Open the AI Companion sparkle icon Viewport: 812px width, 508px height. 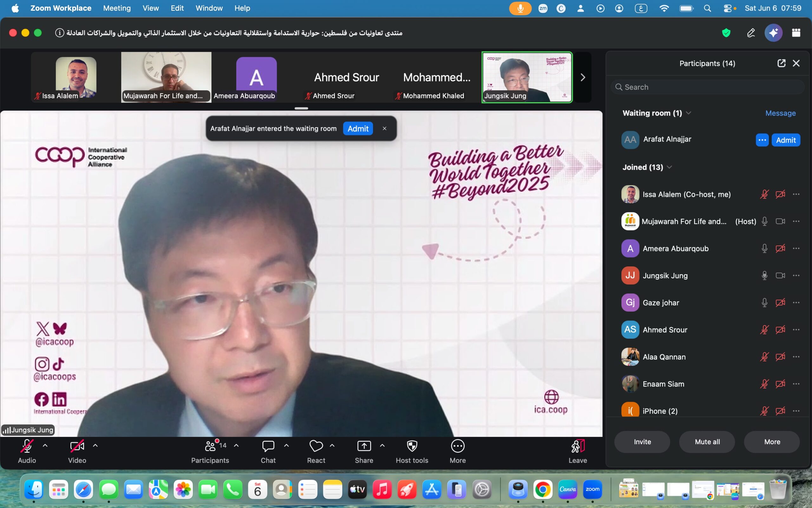click(773, 33)
